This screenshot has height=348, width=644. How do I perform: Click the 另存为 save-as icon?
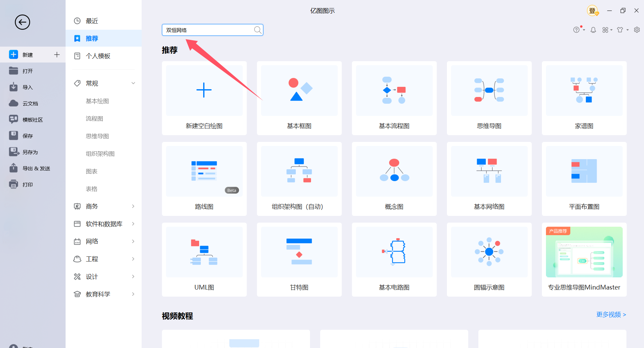point(14,152)
